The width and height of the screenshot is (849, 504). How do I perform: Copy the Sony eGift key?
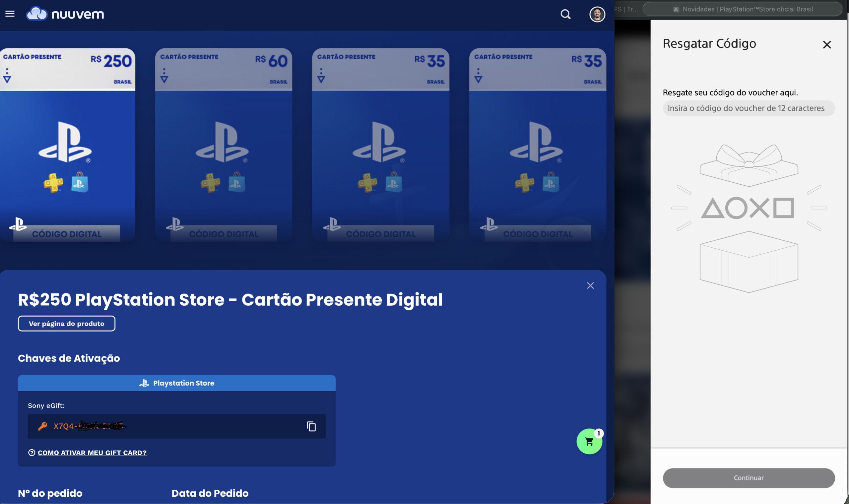[x=311, y=426]
